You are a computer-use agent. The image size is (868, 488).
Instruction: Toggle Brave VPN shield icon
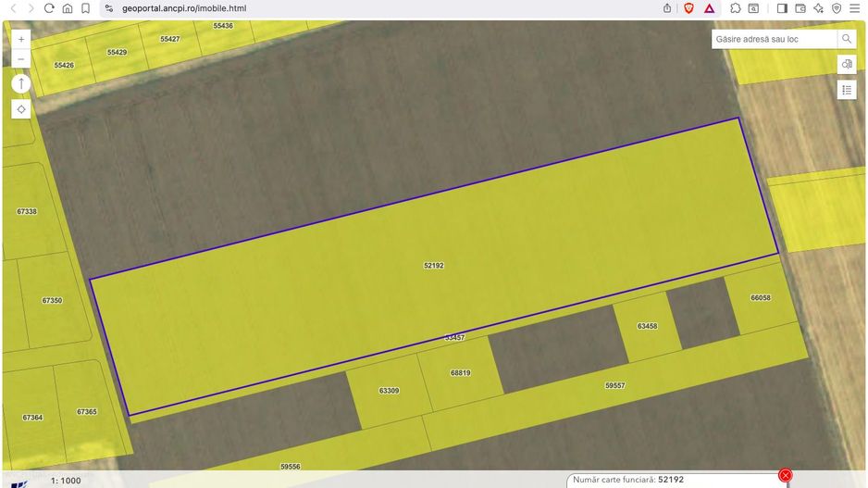[x=837, y=8]
